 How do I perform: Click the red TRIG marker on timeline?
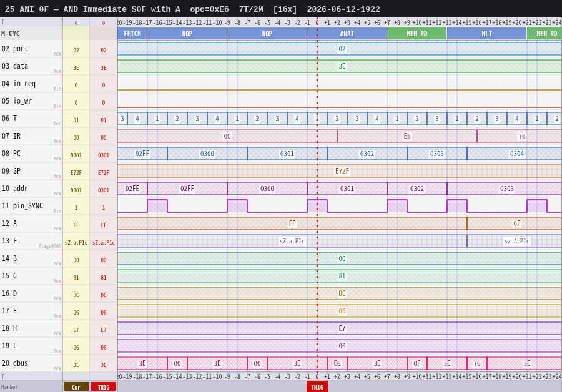click(317, 386)
